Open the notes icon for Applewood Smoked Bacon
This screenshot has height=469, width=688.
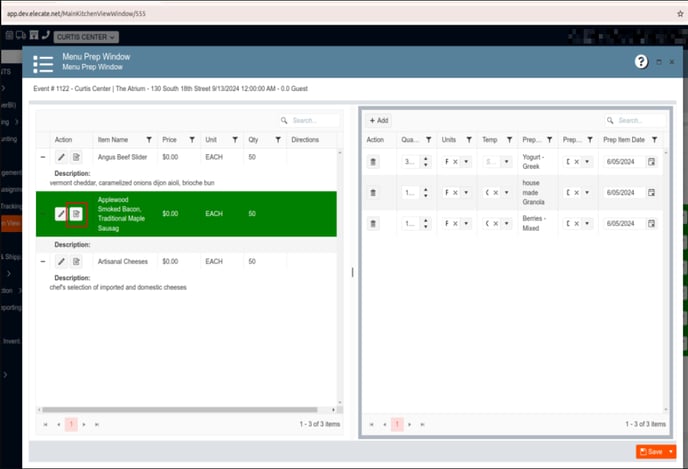[x=76, y=214]
